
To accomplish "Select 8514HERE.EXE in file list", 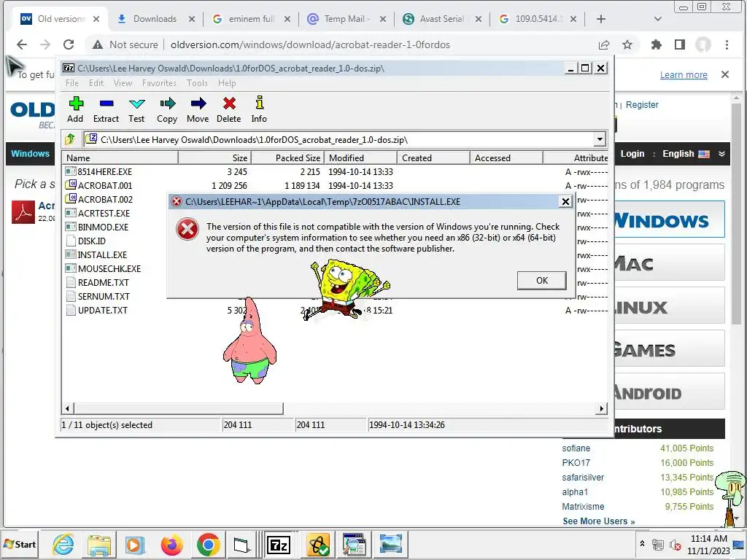I will (x=105, y=171).
